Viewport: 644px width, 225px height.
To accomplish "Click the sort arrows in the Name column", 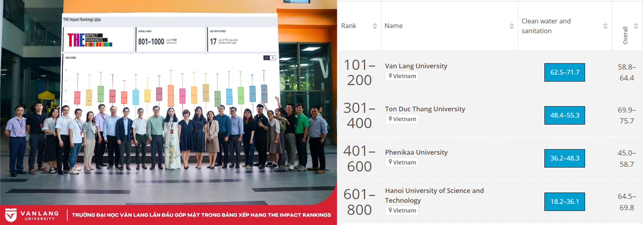I will click(x=512, y=26).
